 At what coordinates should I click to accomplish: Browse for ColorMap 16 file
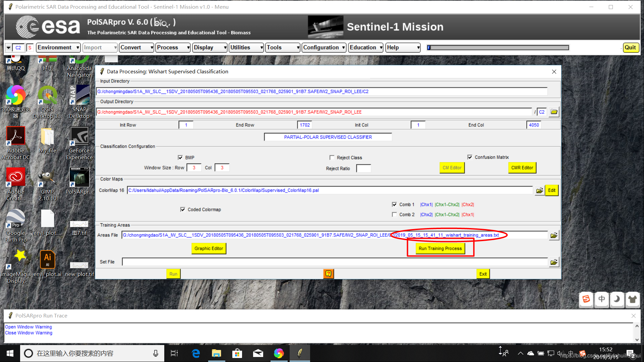point(539,191)
